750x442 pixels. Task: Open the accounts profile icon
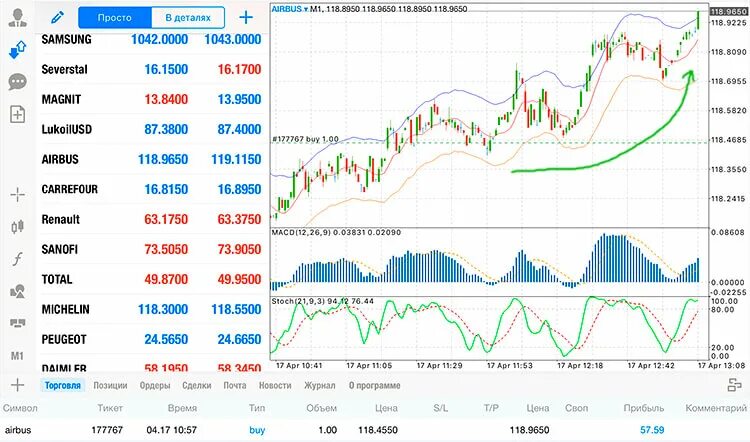pos(18,18)
